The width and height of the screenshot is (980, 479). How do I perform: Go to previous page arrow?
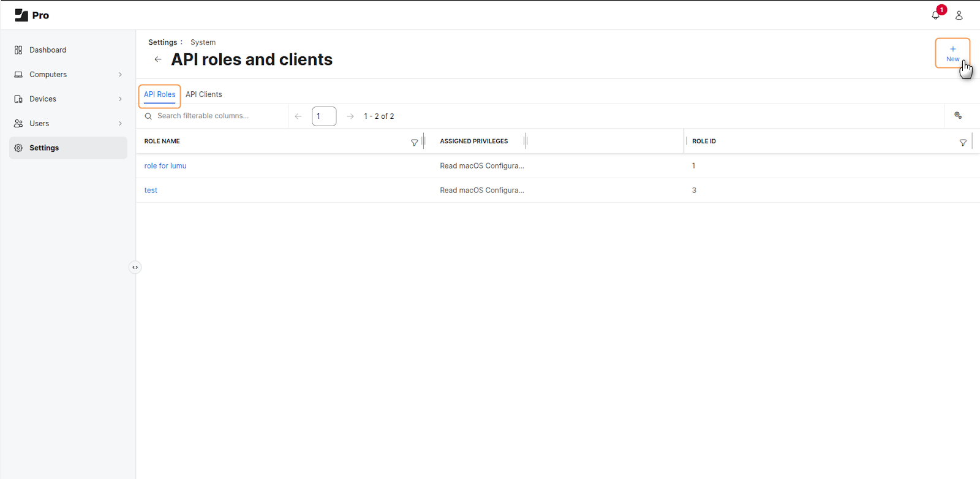pos(298,116)
